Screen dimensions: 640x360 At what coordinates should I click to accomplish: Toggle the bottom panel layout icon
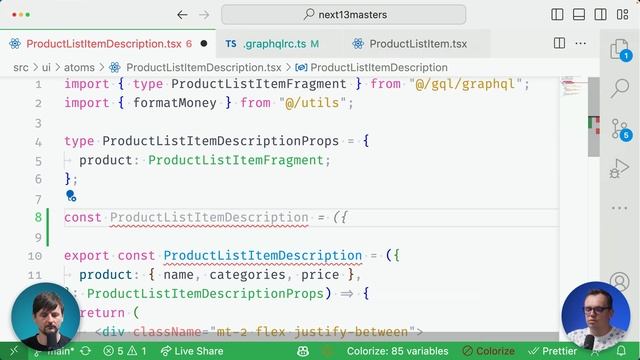[579, 15]
